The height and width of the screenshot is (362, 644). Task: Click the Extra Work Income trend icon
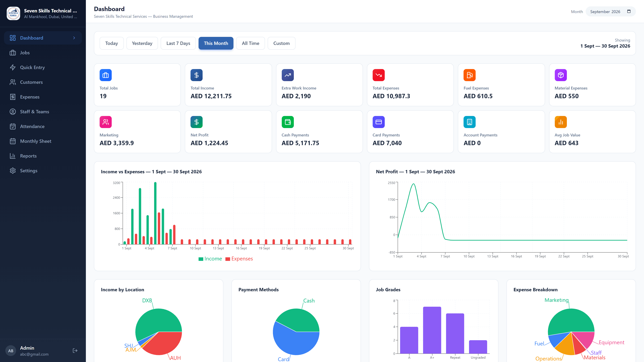(287, 75)
